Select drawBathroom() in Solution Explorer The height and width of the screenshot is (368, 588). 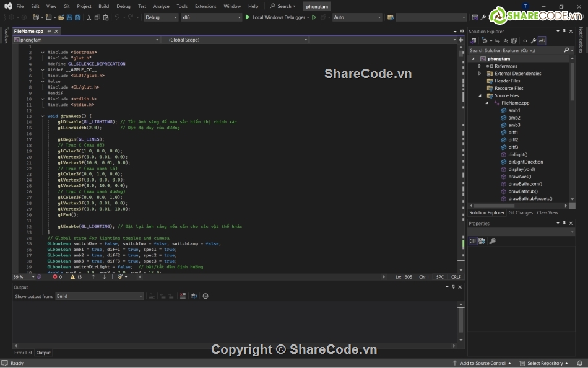[525, 184]
